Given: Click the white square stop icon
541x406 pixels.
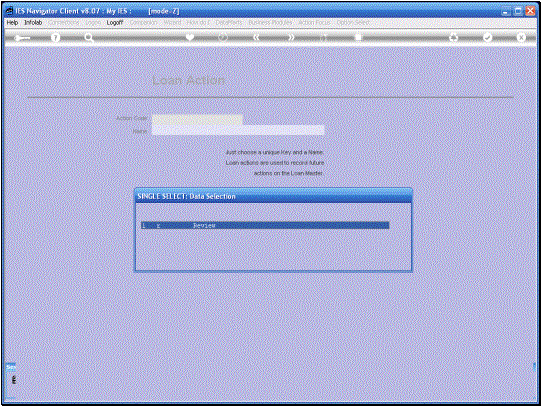Looking at the screenshot, I should tap(358, 37).
